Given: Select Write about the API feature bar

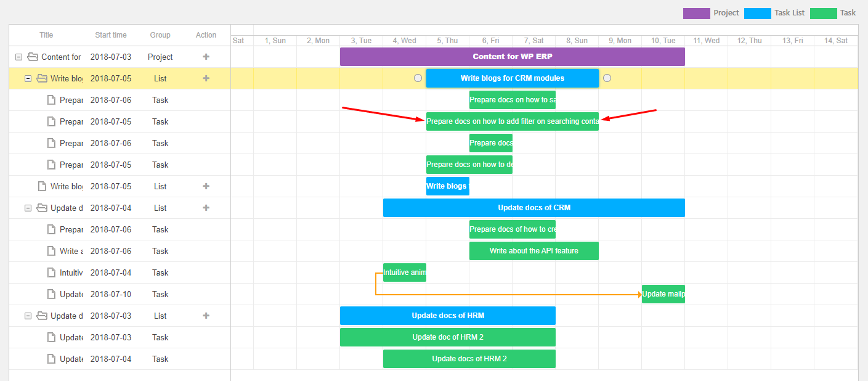Looking at the screenshot, I should [x=534, y=251].
